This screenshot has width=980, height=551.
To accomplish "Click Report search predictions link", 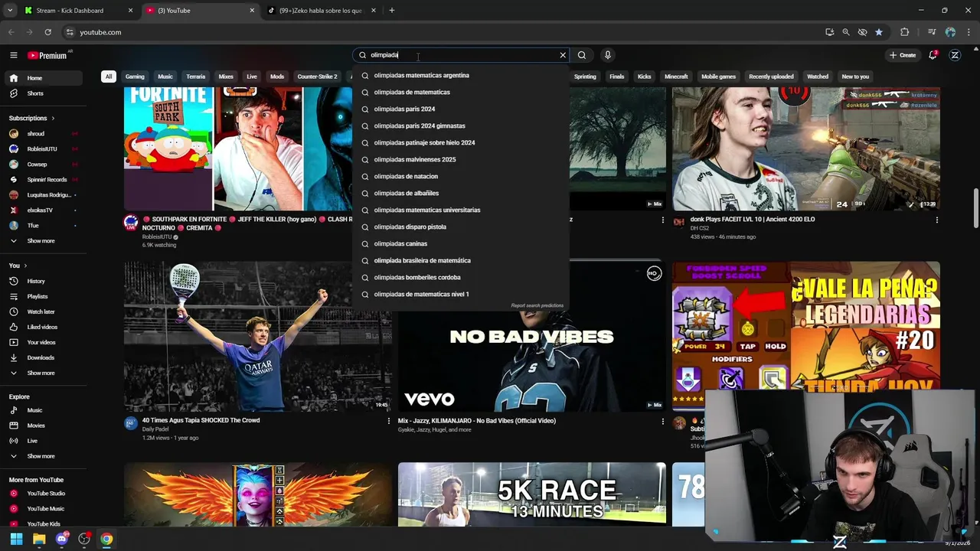I will (537, 305).
